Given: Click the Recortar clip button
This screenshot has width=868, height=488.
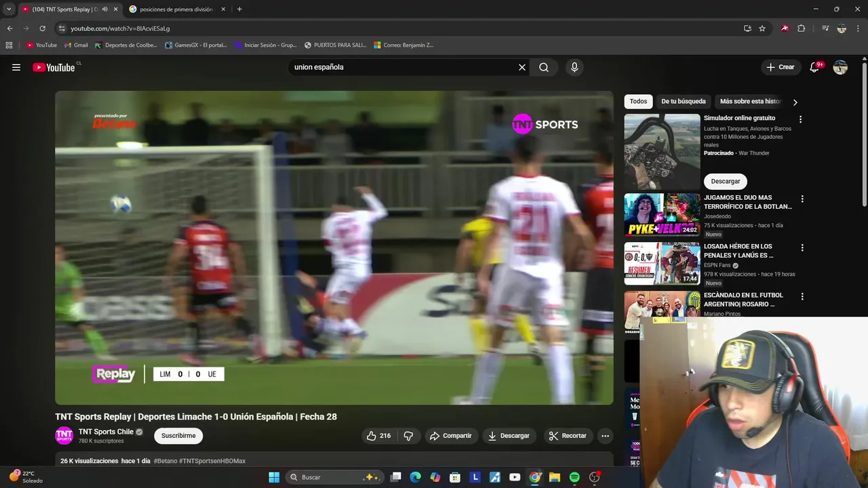Looking at the screenshot, I should [568, 436].
